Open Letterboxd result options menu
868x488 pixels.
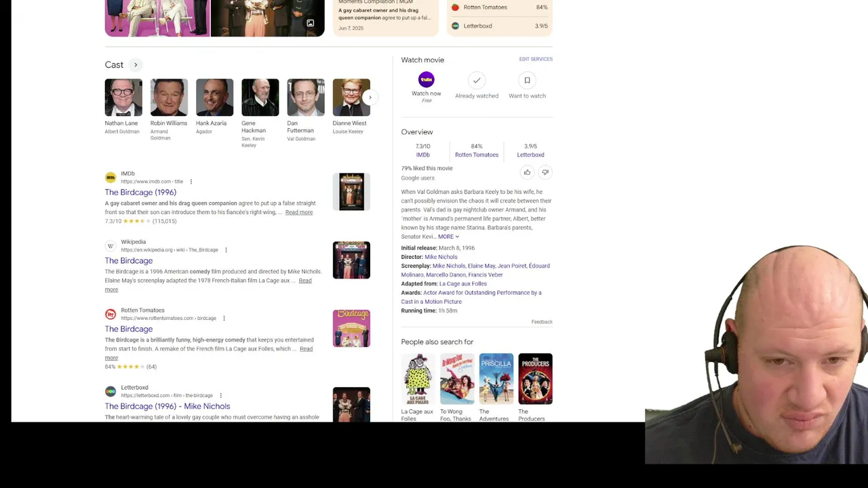point(220,396)
